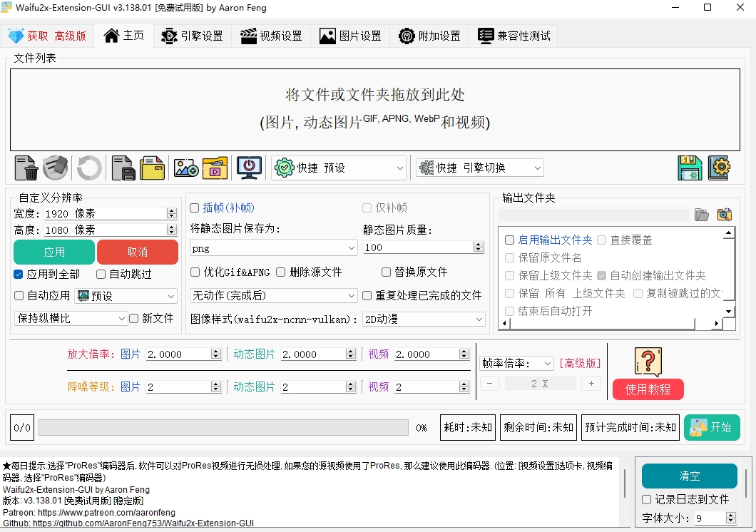Click the red 使用教程 button
Image resolution: width=756 pixels, height=532 pixels.
click(x=648, y=389)
